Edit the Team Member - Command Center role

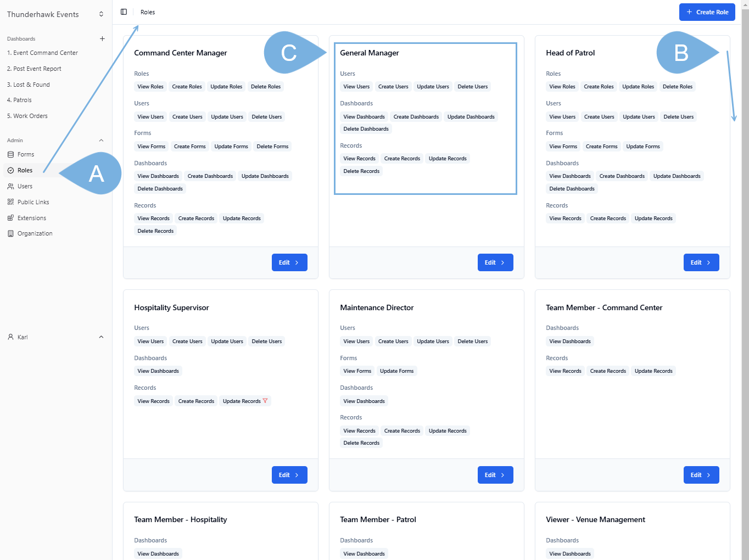point(701,475)
